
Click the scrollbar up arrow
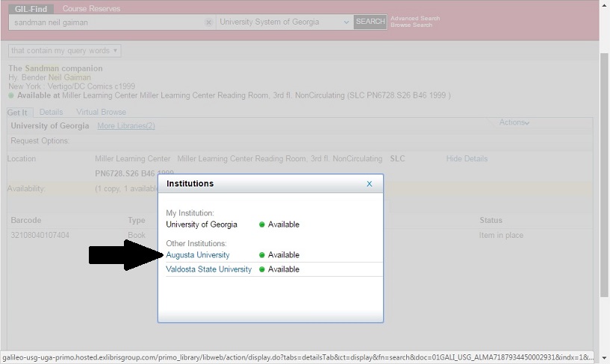[x=604, y=5]
